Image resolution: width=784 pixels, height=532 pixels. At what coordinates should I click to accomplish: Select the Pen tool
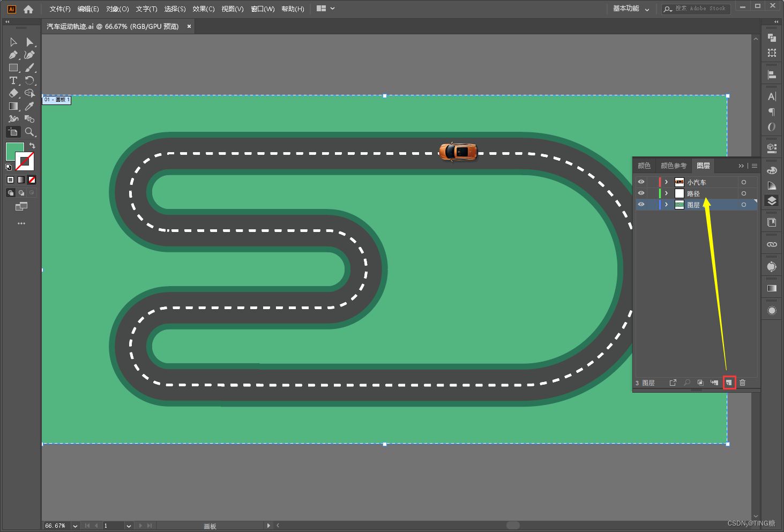click(13, 55)
